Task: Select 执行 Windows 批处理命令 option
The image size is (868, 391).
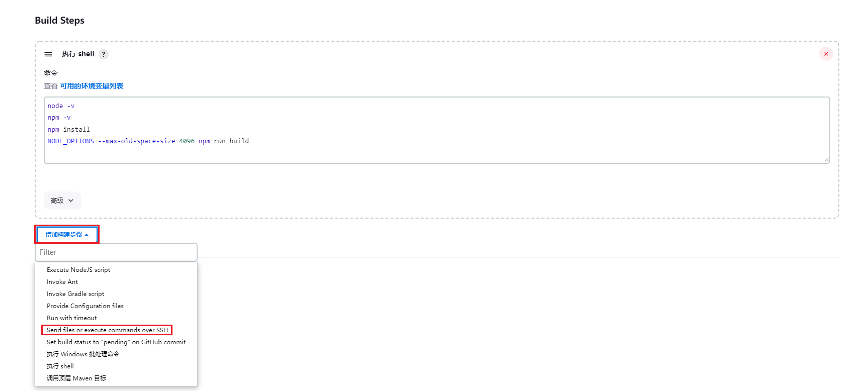Action: [x=83, y=354]
